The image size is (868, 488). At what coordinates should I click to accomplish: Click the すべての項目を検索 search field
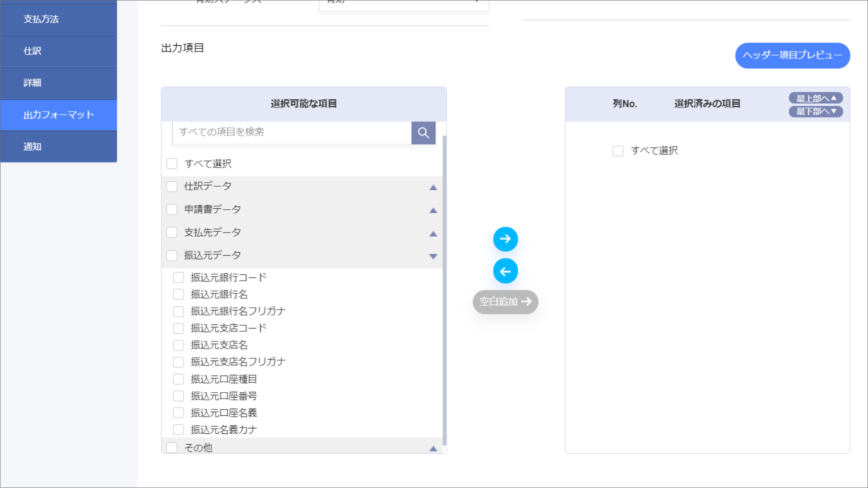[x=292, y=132]
